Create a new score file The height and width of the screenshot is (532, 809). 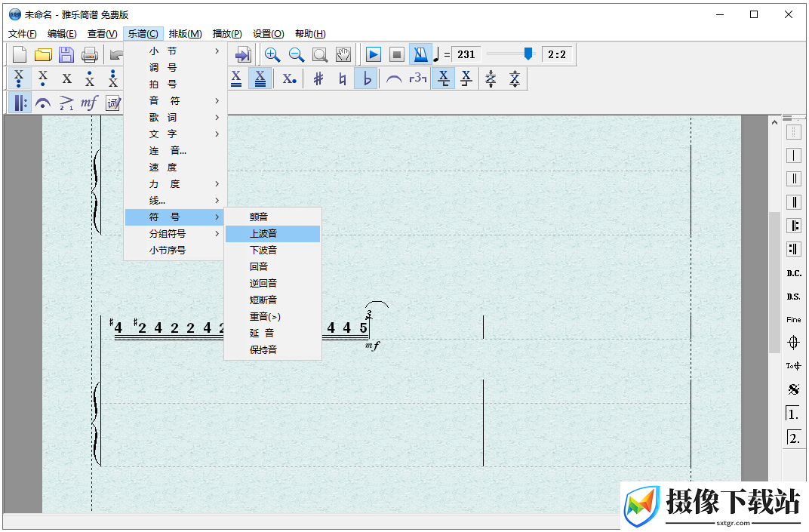(x=20, y=54)
